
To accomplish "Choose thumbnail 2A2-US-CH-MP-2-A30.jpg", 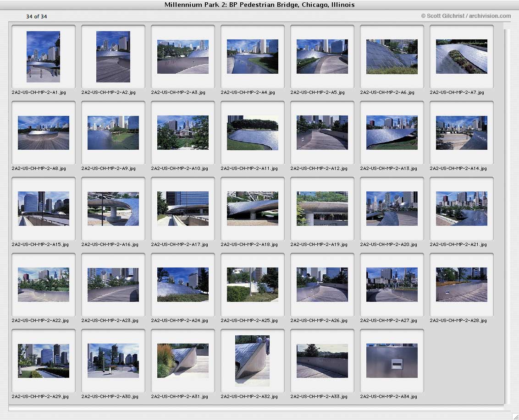I will pyautogui.click(x=113, y=361).
